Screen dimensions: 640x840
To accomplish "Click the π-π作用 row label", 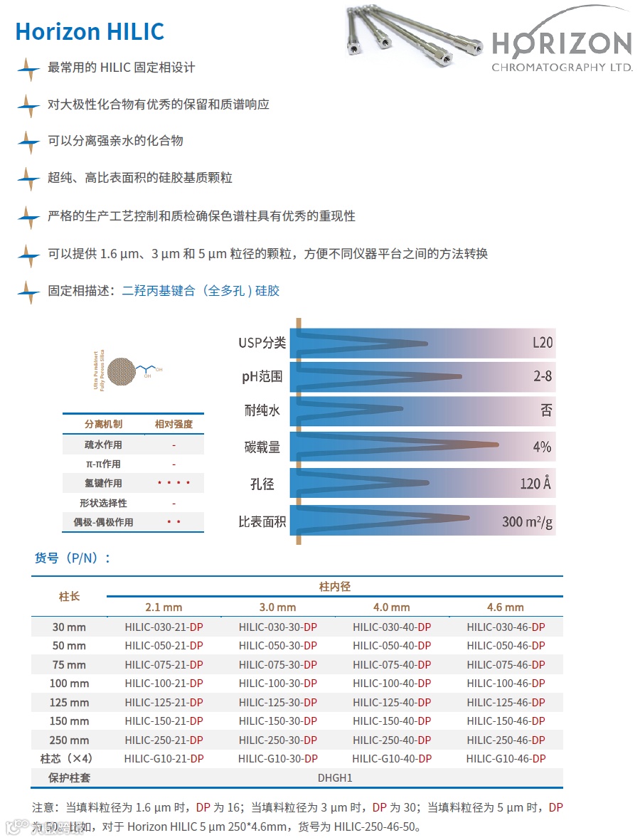I will pos(103,464).
